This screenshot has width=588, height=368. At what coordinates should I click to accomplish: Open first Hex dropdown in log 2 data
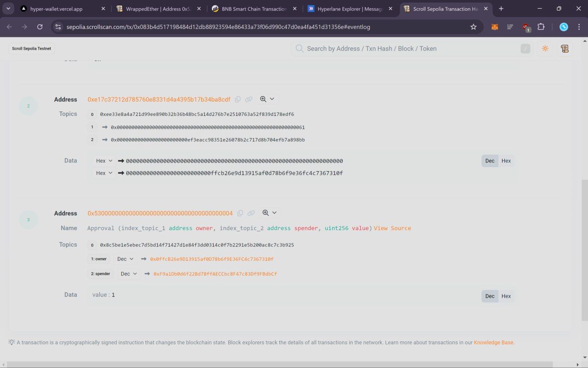[104, 161]
